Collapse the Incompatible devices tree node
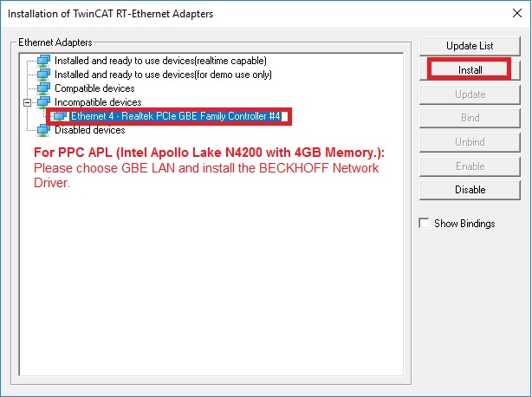Screen dimensions: 532x397 click(x=28, y=102)
